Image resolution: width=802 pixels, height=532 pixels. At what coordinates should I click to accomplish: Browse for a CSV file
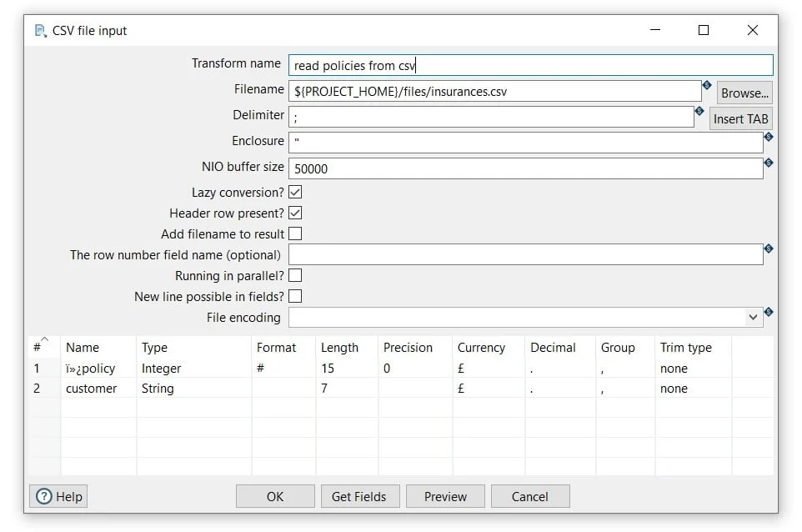[x=744, y=92]
